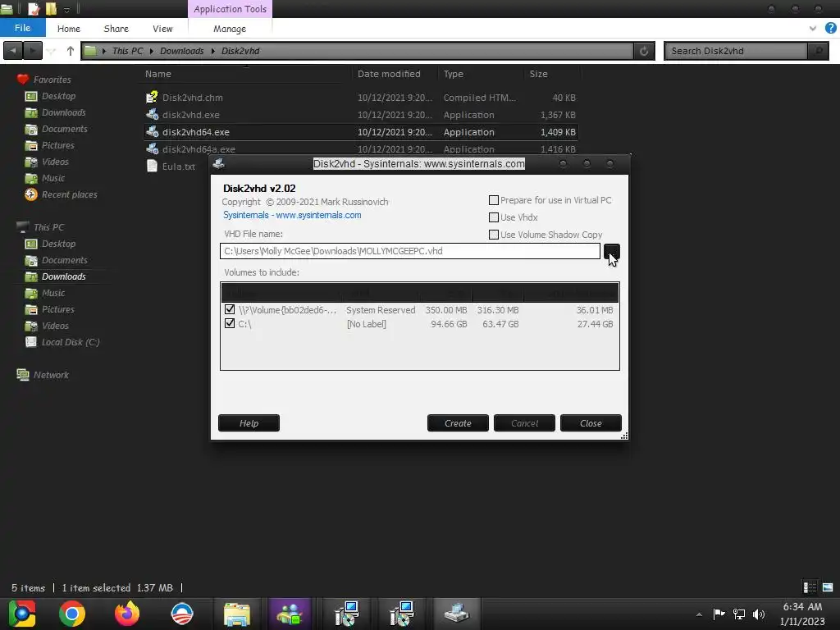Click the VHD File name input field
This screenshot has width=840, height=630.
[410, 251]
